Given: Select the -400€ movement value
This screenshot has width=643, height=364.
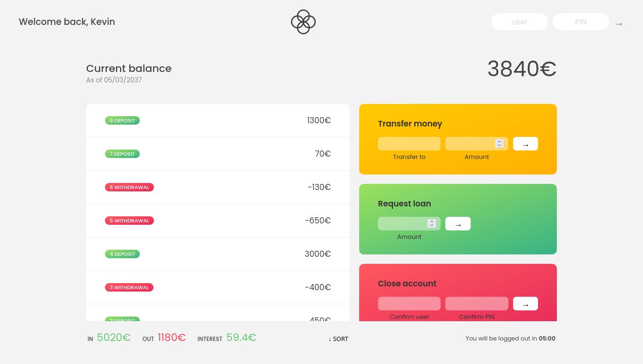Looking at the screenshot, I should (318, 287).
